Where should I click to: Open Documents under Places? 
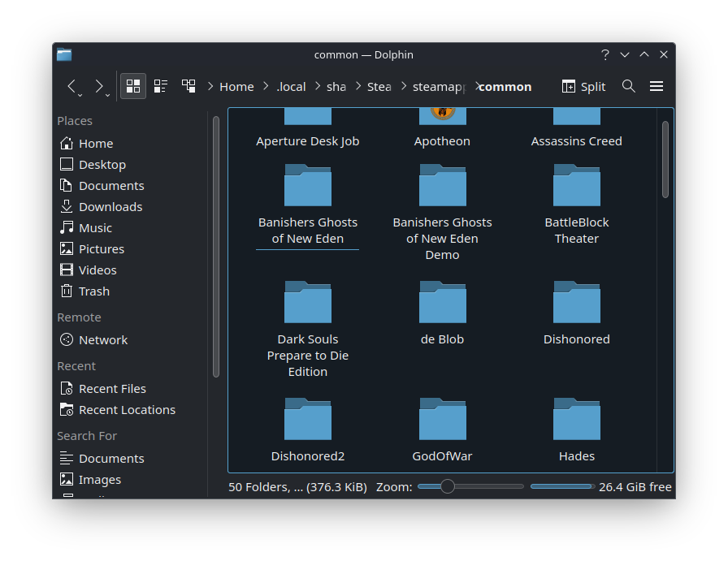click(x=131, y=186)
